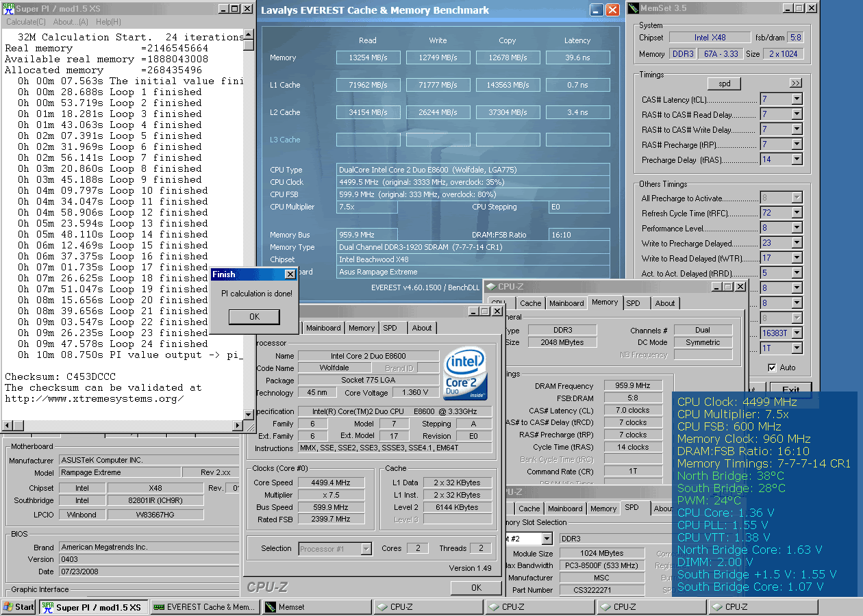Open the 1T dropdown in MemSet
Image resolution: width=863 pixels, height=616 pixels.
[x=797, y=348]
